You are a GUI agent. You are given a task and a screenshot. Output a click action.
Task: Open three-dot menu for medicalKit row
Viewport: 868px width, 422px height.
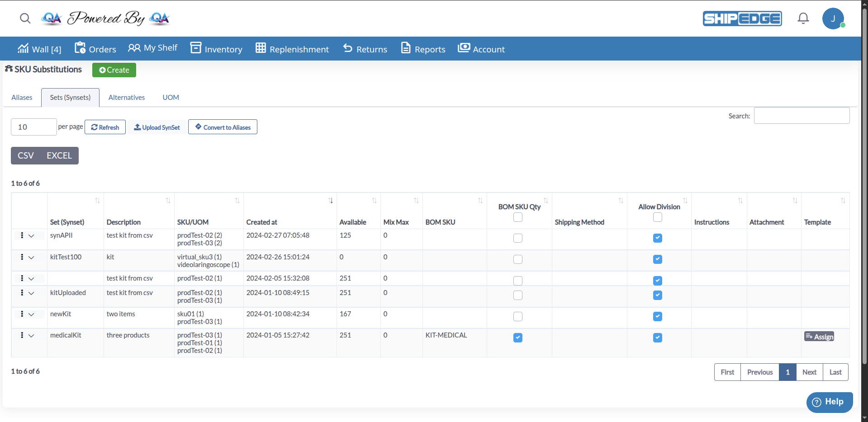(22, 335)
